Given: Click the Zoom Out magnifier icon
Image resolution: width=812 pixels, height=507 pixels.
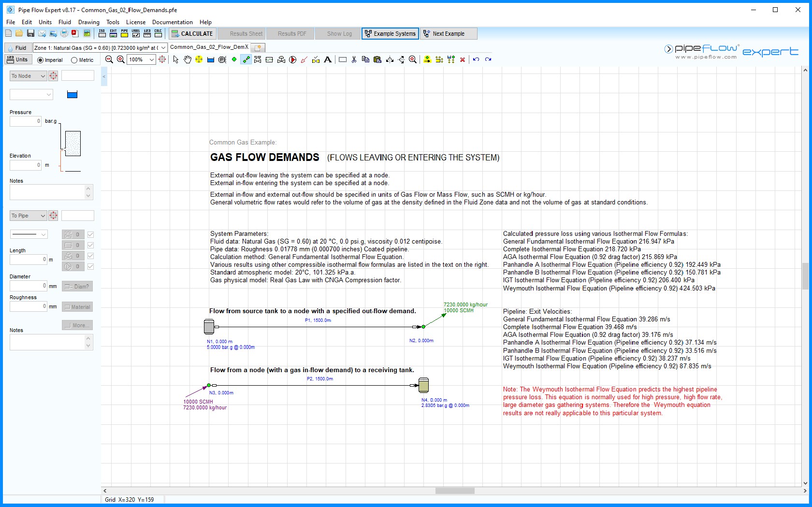Looking at the screenshot, I should tap(109, 59).
